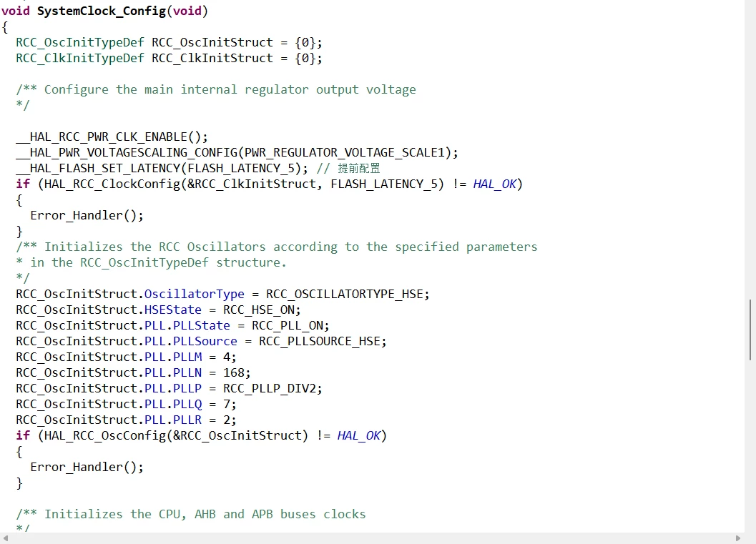The height and width of the screenshot is (544, 756).
Task: Click PWR_REGULATOR_VOLTAGE_SCALE1 argument
Action: click(x=344, y=153)
